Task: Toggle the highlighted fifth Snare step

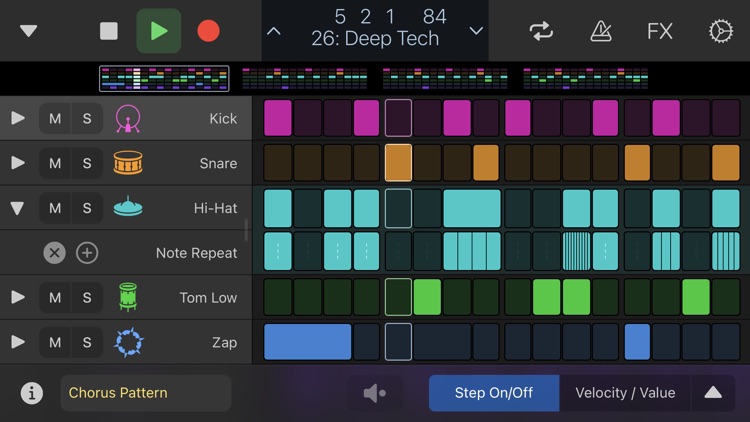Action: [398, 163]
